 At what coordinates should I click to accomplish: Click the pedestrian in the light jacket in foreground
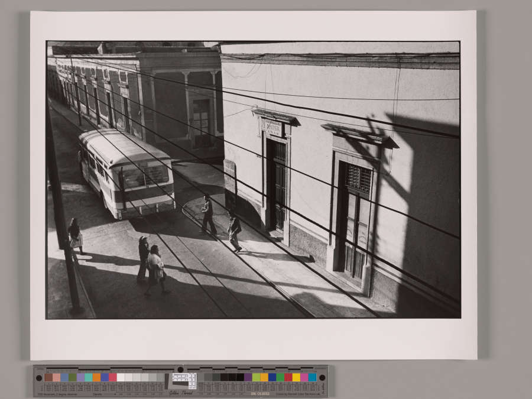point(156,269)
